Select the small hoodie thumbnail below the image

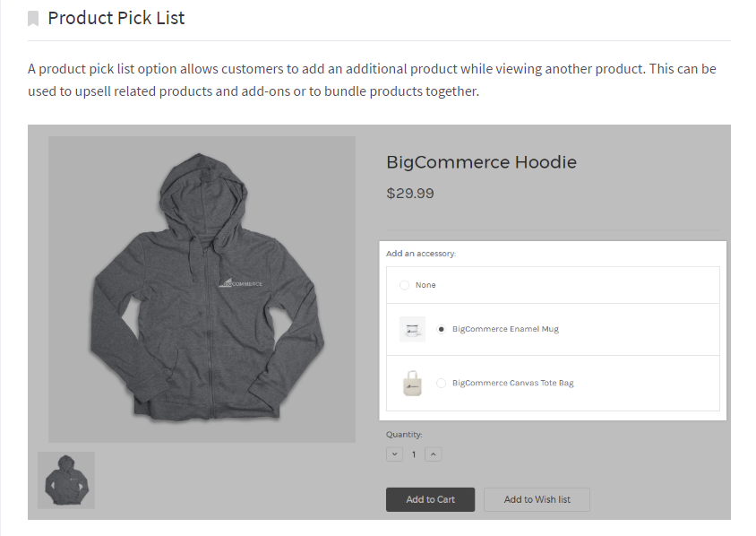pyautogui.click(x=66, y=480)
